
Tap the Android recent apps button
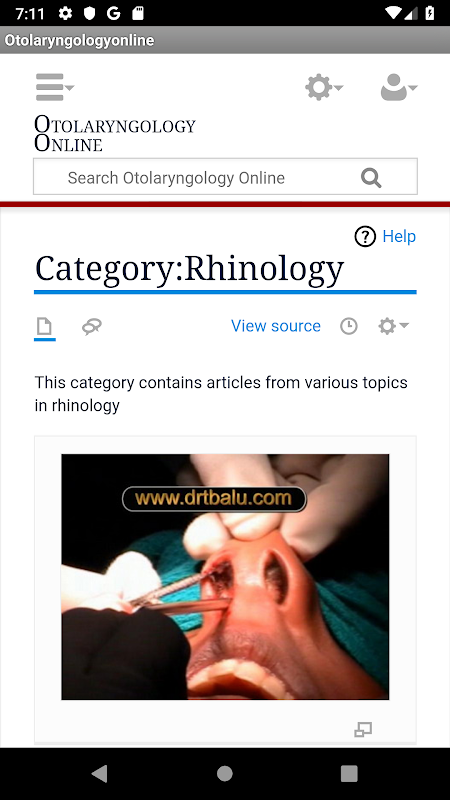pos(349,773)
